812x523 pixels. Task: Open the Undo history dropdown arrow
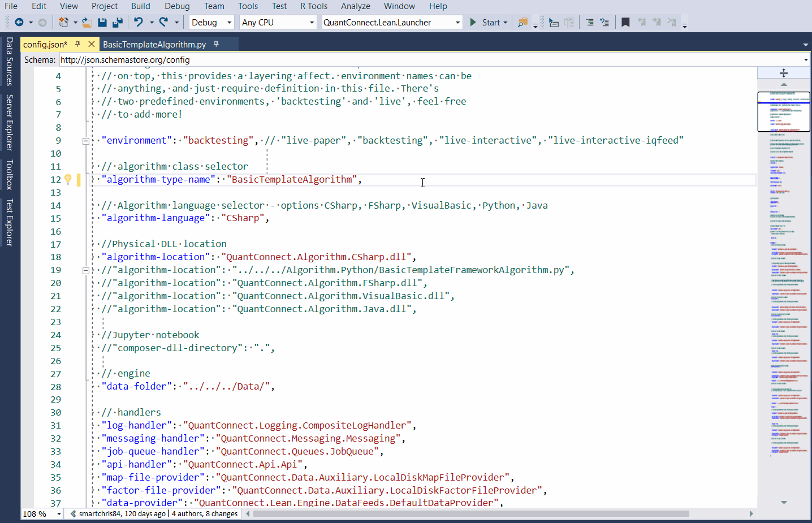tap(152, 23)
